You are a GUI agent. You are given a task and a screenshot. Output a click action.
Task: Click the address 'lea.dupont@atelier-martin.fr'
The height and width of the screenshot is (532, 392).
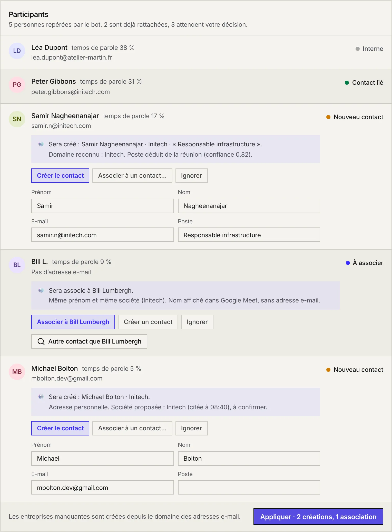click(72, 58)
